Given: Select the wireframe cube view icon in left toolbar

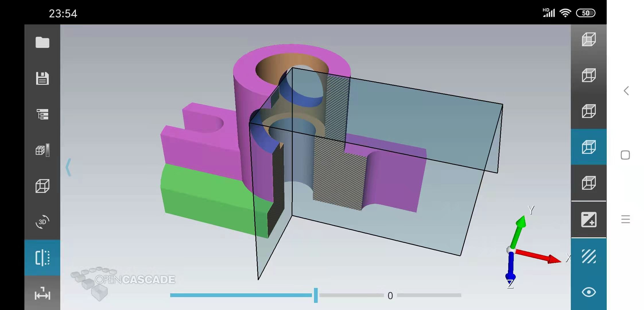Looking at the screenshot, I should pyautogui.click(x=42, y=186).
